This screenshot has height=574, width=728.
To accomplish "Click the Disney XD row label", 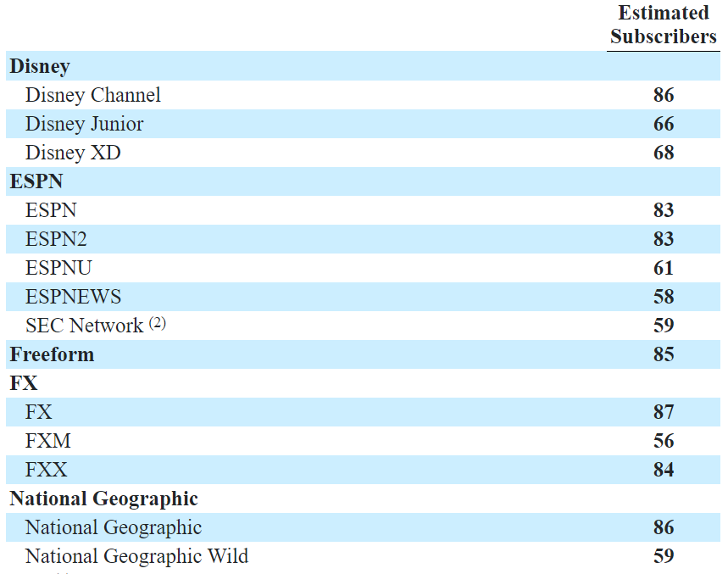I will (73, 153).
